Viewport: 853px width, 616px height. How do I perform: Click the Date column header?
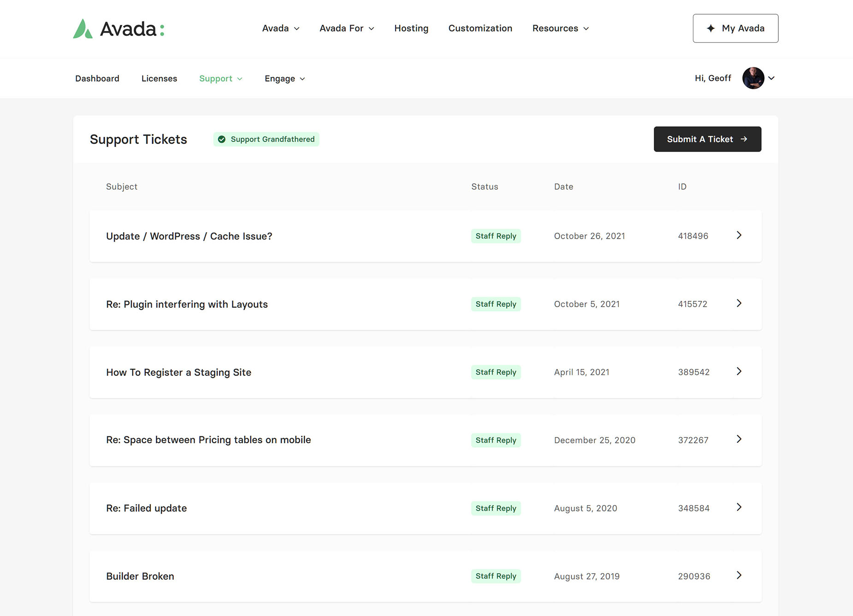tap(563, 187)
